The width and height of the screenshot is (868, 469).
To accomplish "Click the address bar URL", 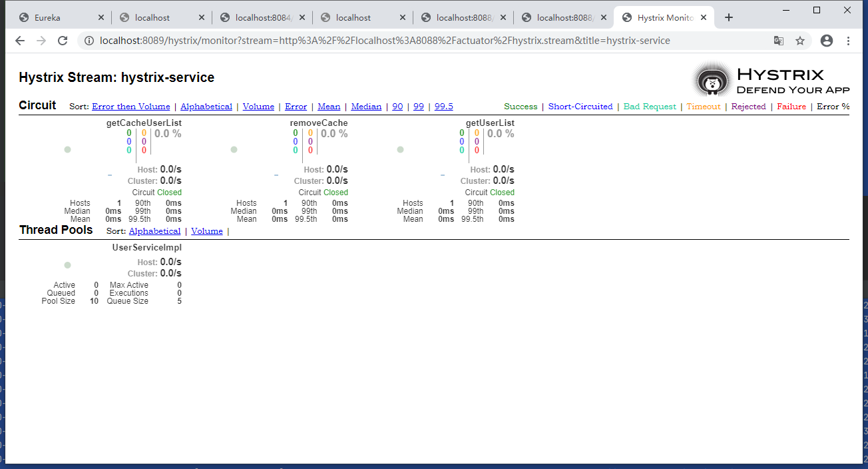I will point(385,41).
